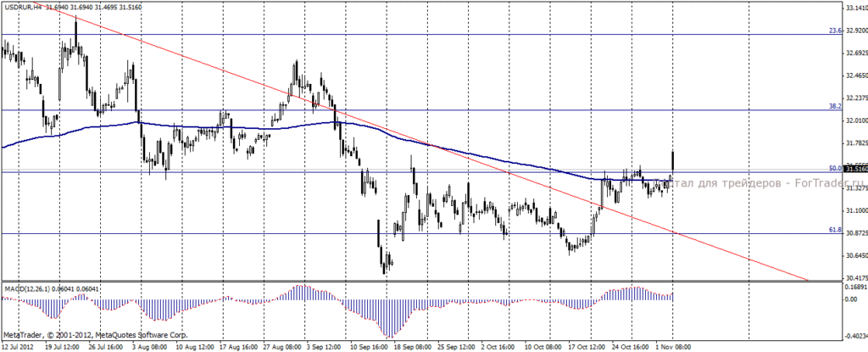
Task: Select the 61.8 Fibonacci level label
Action: coord(835,230)
